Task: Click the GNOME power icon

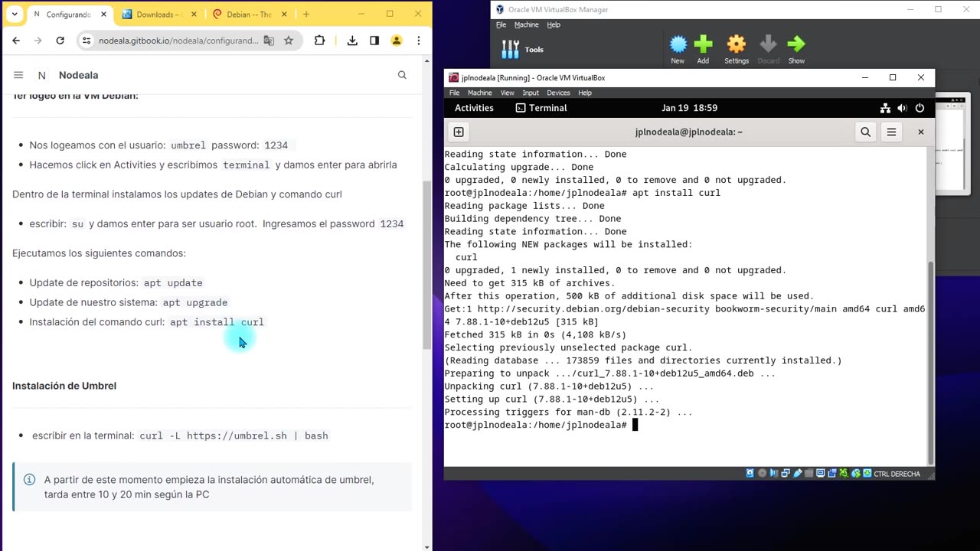Action: coord(920,108)
